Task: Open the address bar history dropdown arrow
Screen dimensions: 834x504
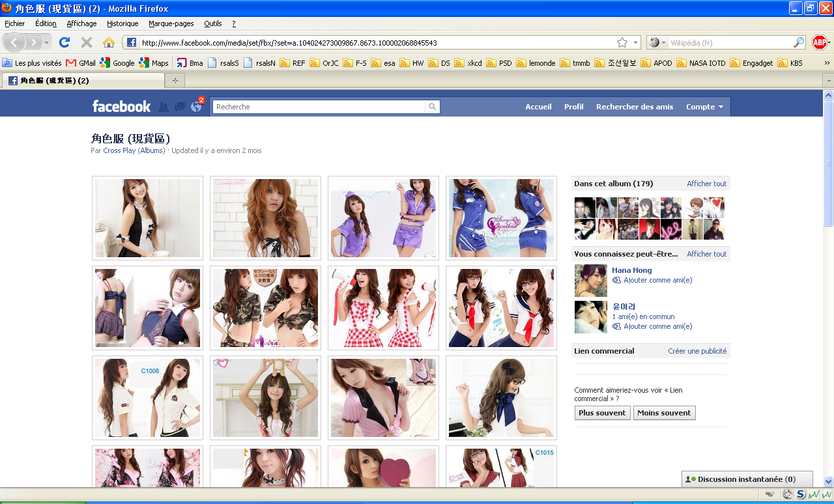Action: click(x=635, y=42)
